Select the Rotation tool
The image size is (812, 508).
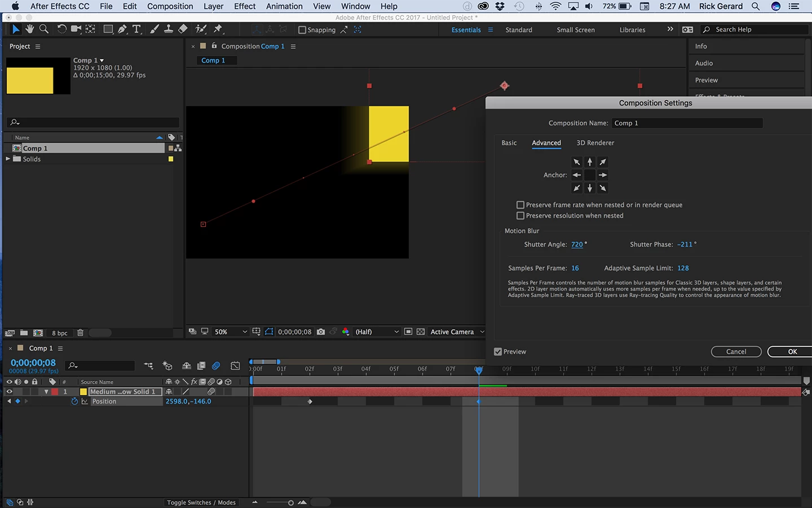coord(61,29)
